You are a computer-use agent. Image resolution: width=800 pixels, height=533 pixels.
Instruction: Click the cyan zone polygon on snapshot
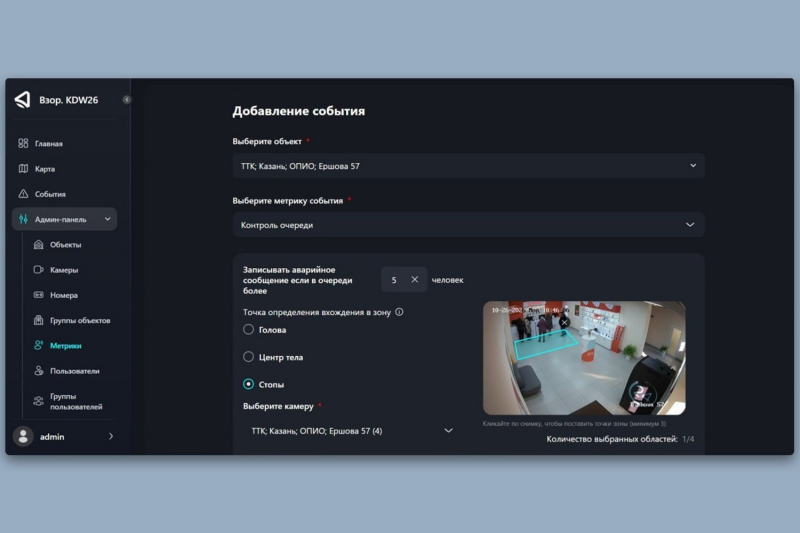point(546,346)
